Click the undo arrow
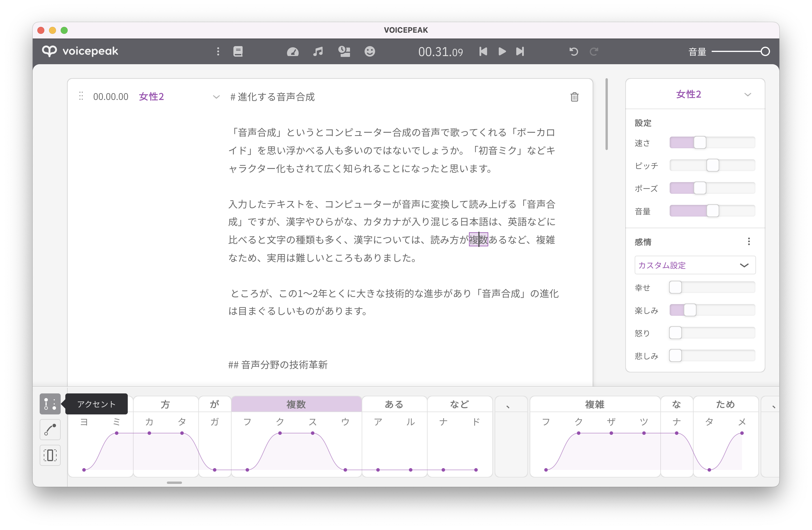This screenshot has width=812, height=530. pos(573,52)
